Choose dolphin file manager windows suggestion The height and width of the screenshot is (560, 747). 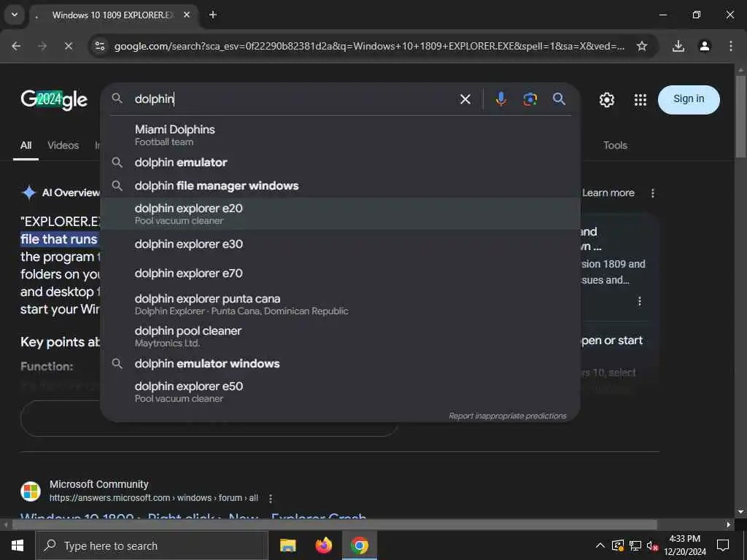coord(340,186)
